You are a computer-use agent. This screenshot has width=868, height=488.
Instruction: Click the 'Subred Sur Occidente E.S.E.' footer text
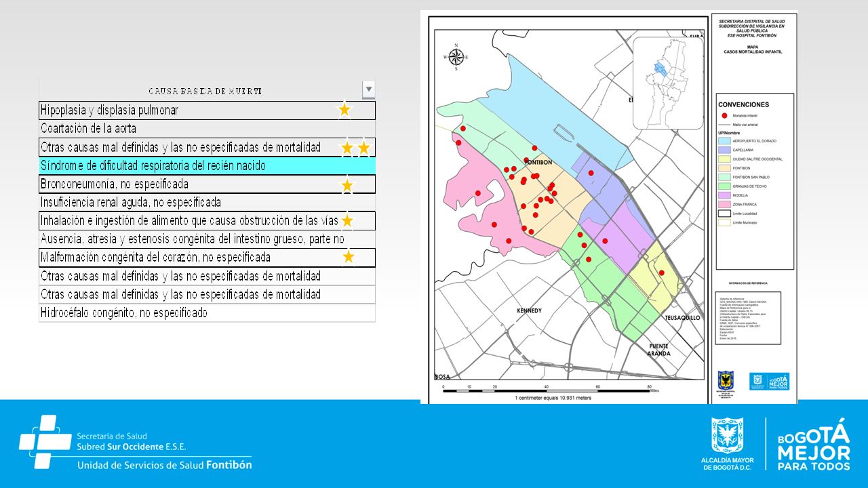click(x=132, y=447)
